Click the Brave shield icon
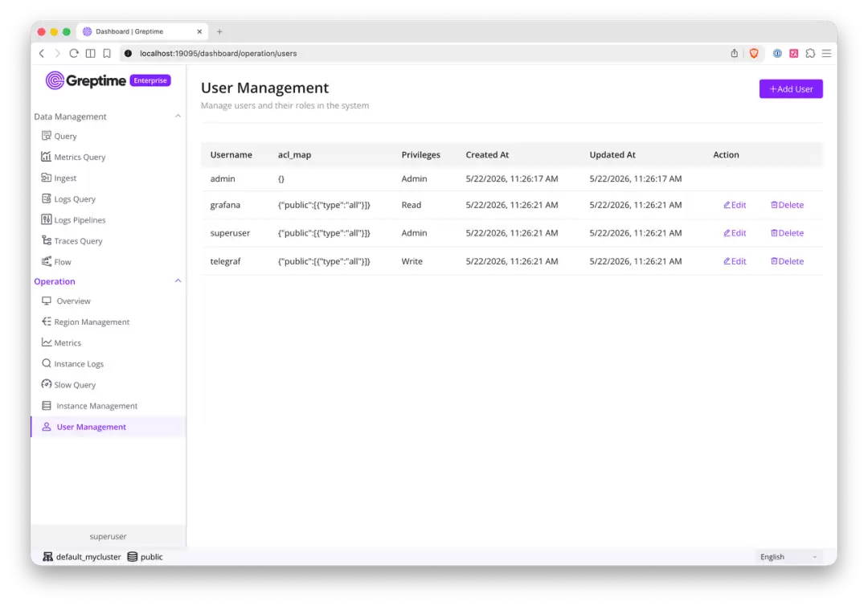 coord(754,53)
